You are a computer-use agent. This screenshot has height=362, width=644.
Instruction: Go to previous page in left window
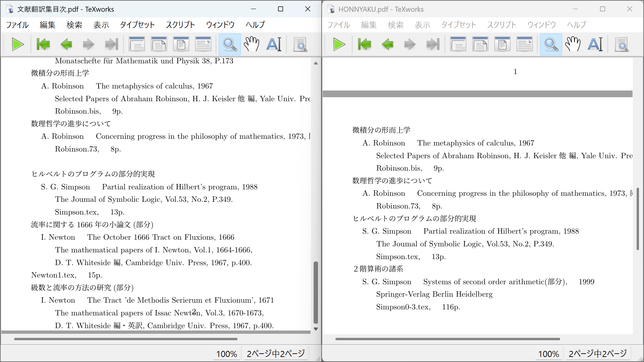[66, 45]
